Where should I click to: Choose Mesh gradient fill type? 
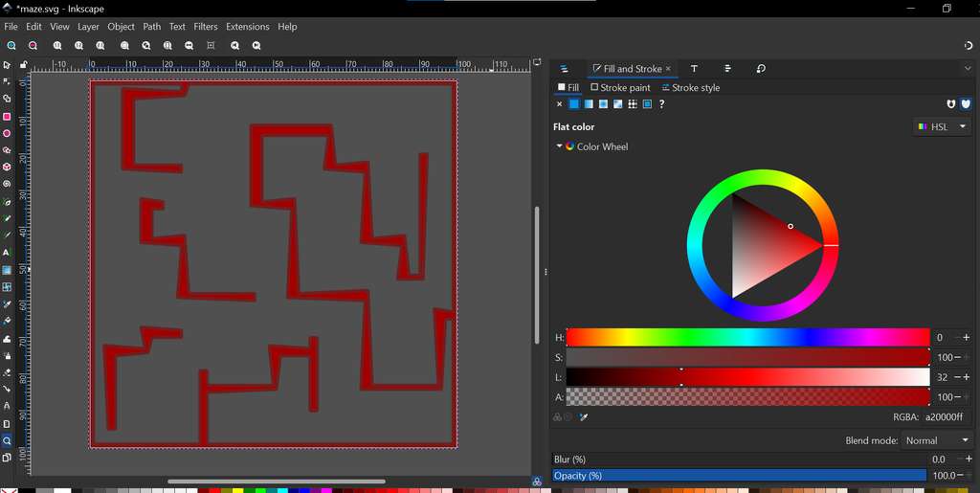[617, 104]
